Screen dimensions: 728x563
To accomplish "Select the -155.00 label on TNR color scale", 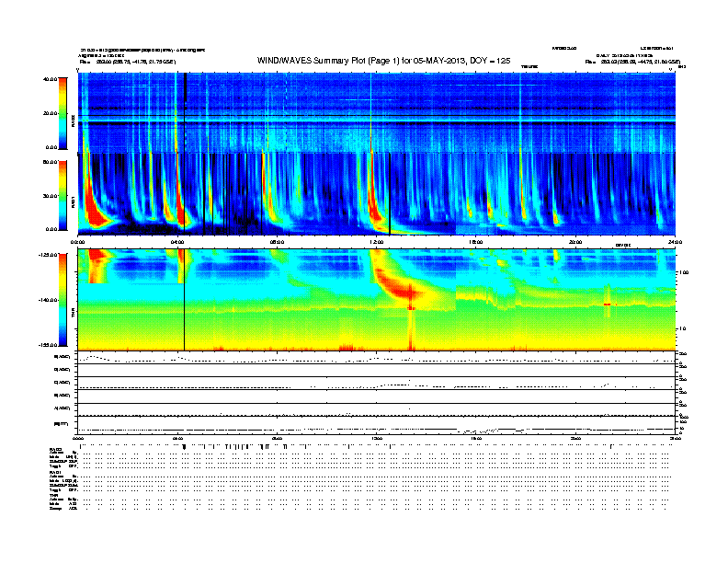I will (x=48, y=345).
